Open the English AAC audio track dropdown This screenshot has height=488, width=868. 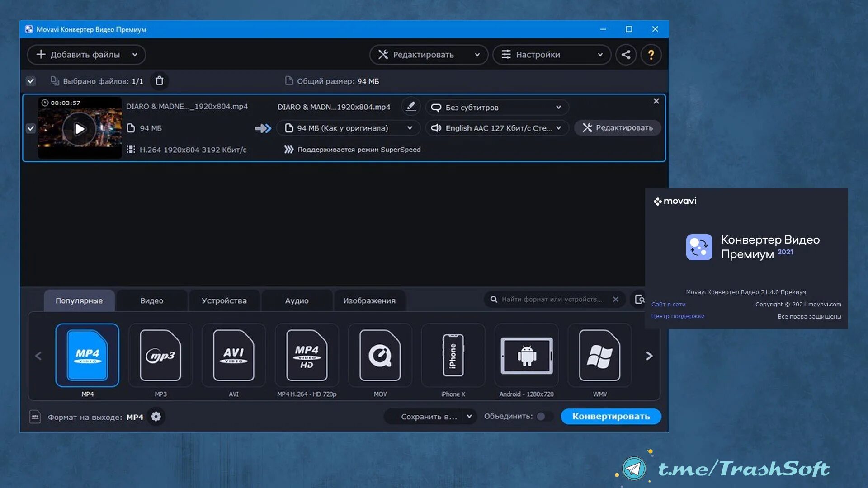tap(497, 128)
